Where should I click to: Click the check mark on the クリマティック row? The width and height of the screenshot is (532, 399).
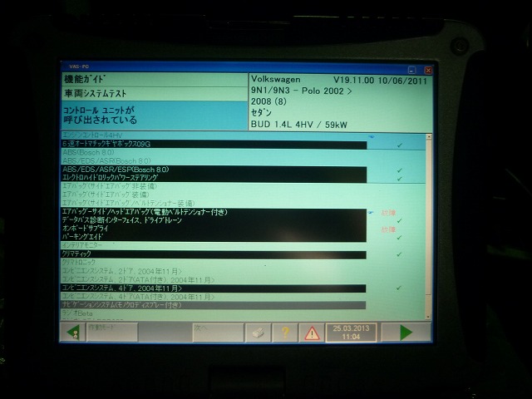[399, 254]
